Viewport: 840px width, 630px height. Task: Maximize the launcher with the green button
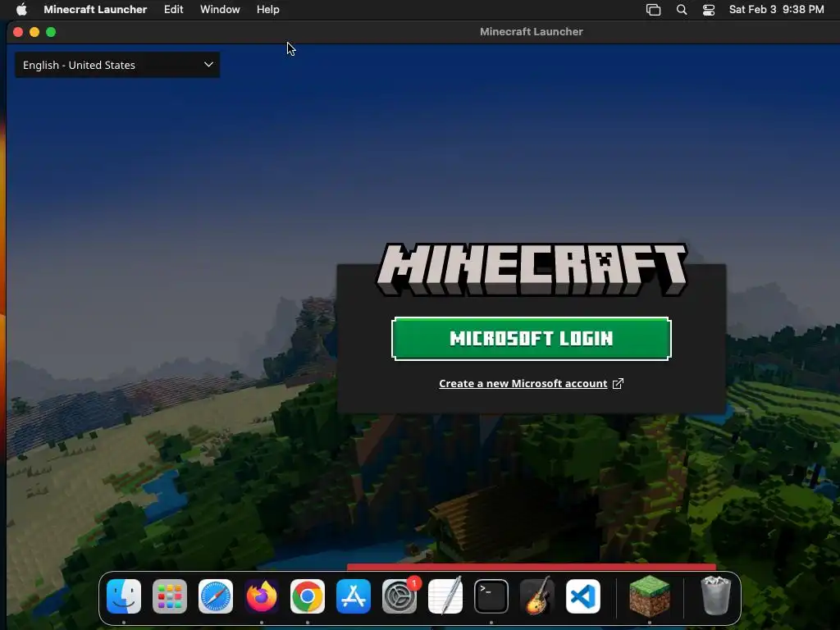51,32
